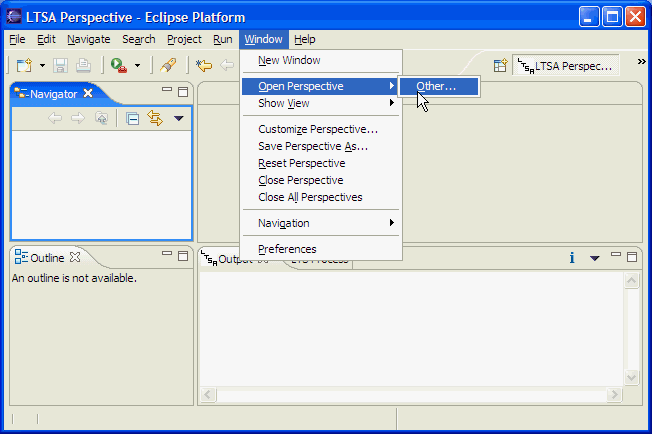Screen dimensions: 652x434
Task: Open the Run menu
Action: pyautogui.click(x=222, y=39)
